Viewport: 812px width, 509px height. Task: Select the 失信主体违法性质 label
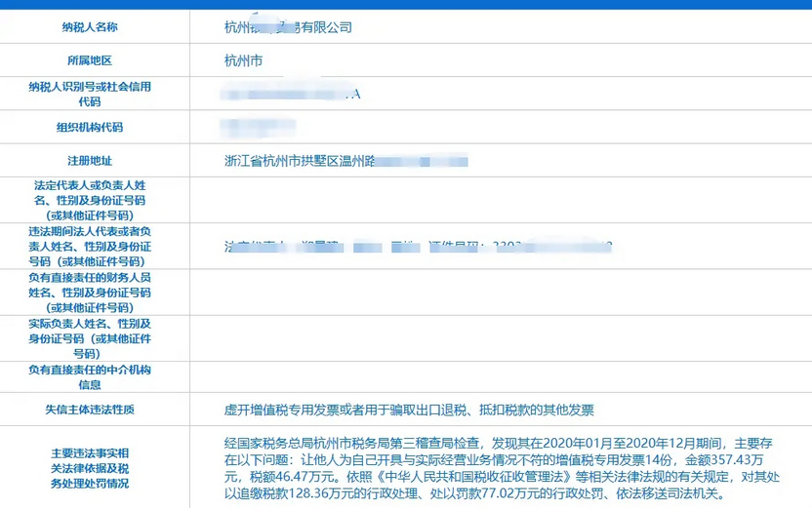pos(90,410)
